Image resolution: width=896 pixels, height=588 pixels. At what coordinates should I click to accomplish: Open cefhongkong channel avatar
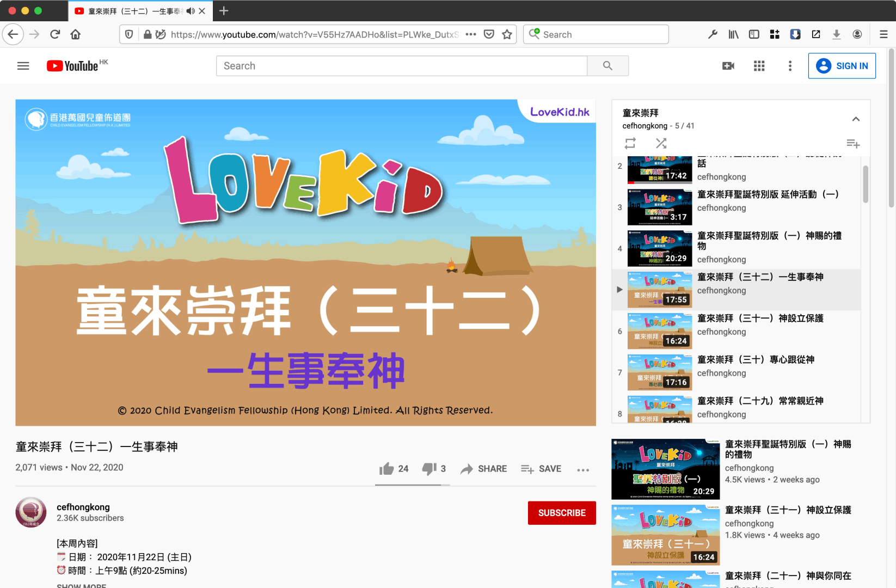31,512
